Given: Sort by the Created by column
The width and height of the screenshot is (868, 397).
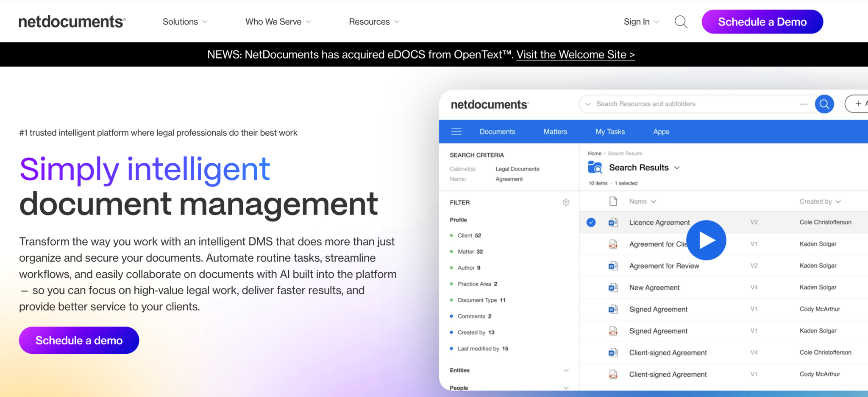Looking at the screenshot, I should point(820,201).
